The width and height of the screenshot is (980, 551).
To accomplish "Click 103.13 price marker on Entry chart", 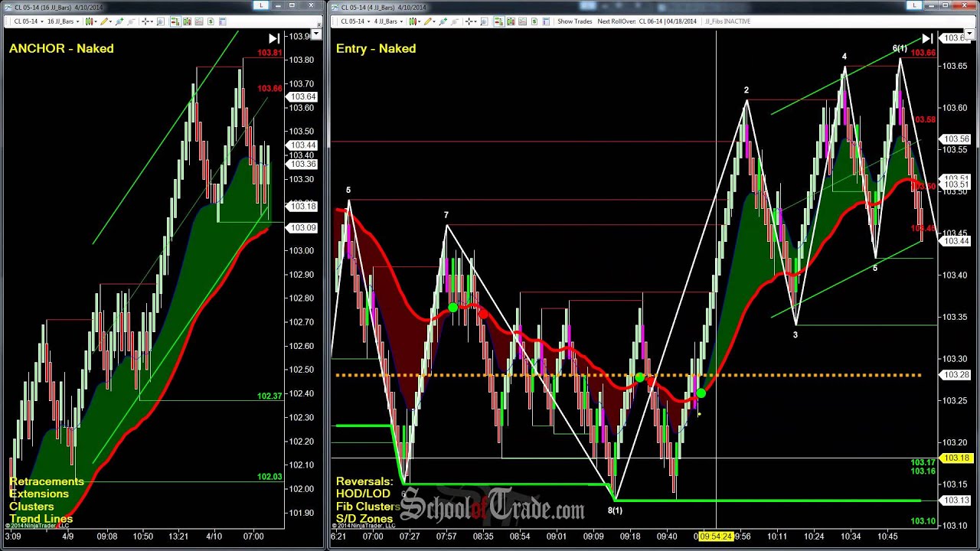I will click(956, 500).
